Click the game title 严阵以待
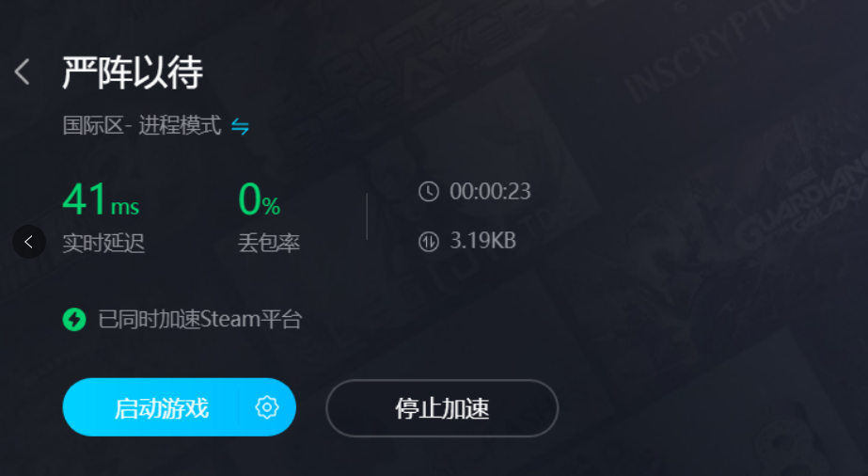 [x=133, y=72]
